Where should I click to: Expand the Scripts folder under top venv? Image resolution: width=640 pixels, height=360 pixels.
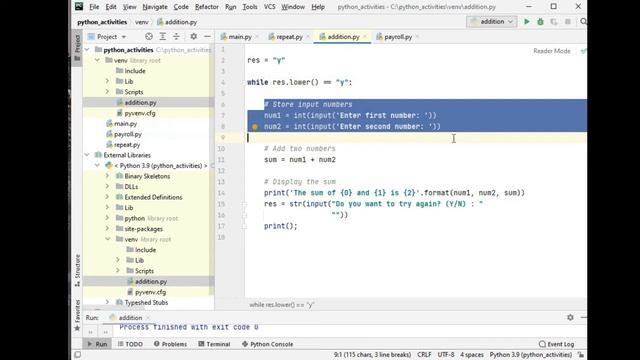pyautogui.click(x=108, y=92)
